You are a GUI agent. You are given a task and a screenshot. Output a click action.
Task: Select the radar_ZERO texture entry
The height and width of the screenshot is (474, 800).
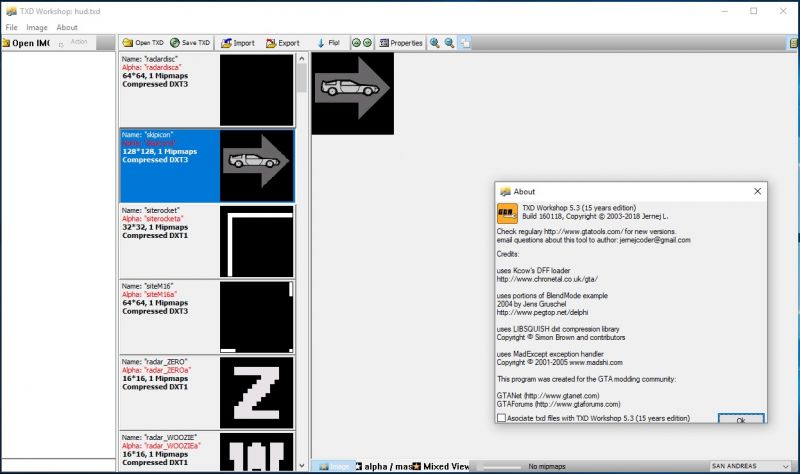(207, 392)
